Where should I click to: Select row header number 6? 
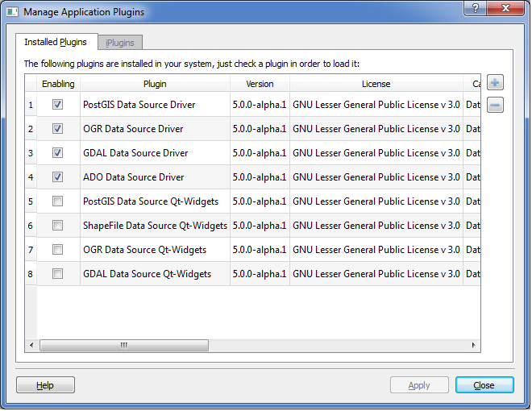pyautogui.click(x=31, y=226)
